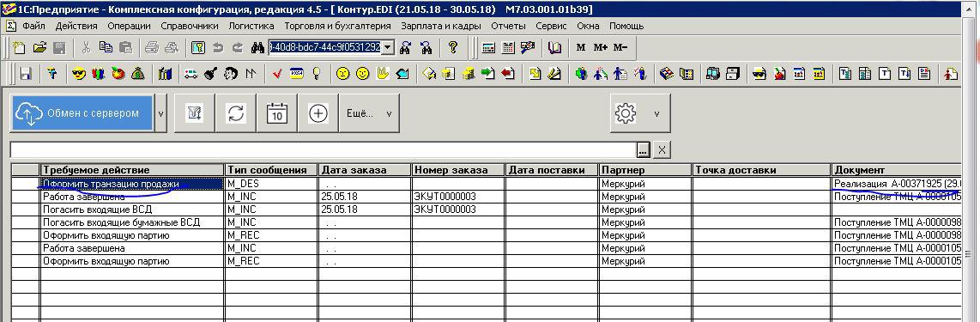980x322 pixels.
Task: Open the Файл menu
Action: pyautogui.click(x=33, y=27)
